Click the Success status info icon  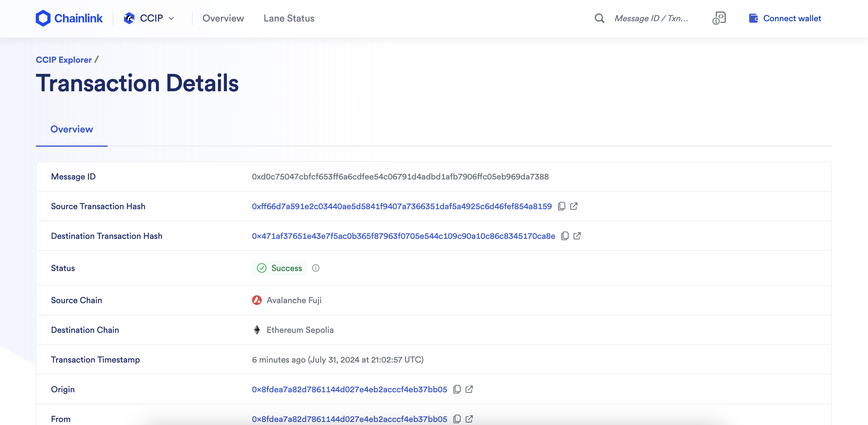pos(315,268)
